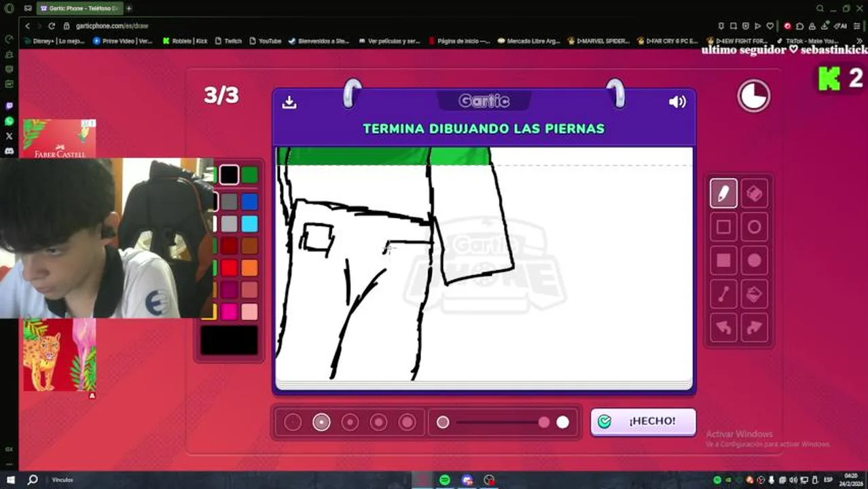Mute game sound with speaker icon
Screen dimensions: 868x489
(677, 102)
